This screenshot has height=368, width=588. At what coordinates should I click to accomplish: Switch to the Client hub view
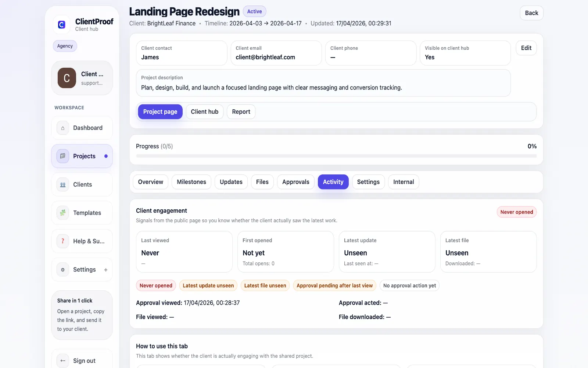click(x=205, y=112)
